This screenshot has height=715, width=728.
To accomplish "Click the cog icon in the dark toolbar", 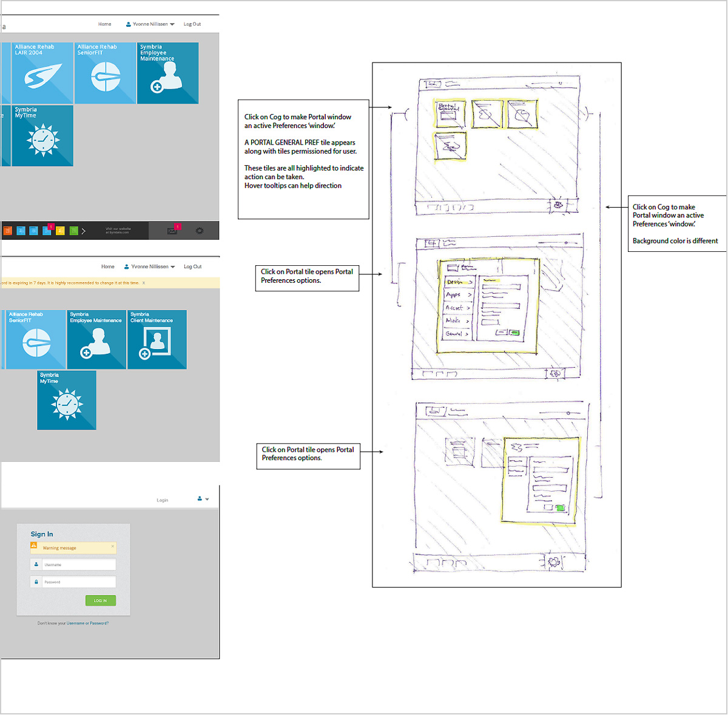I will [x=200, y=231].
